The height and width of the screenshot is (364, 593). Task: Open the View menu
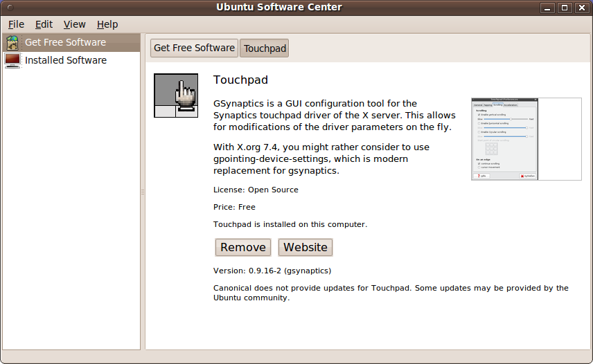pyautogui.click(x=74, y=24)
